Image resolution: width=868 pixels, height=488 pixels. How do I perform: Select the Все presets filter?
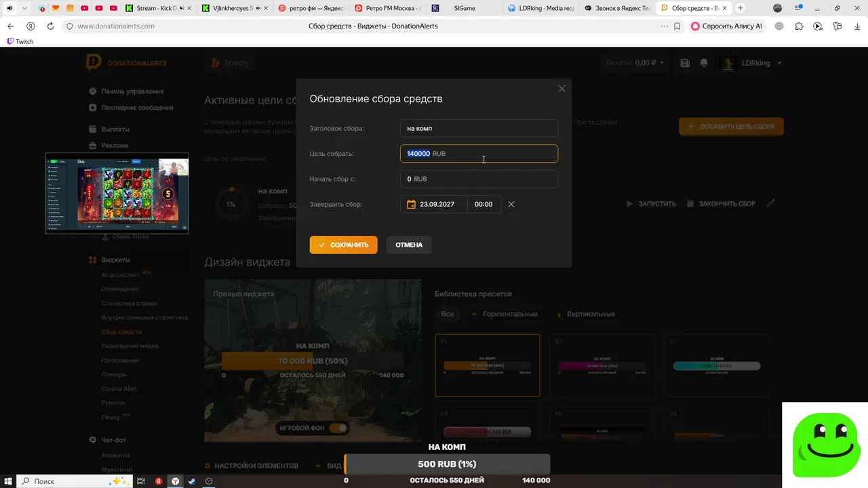pyautogui.click(x=448, y=314)
